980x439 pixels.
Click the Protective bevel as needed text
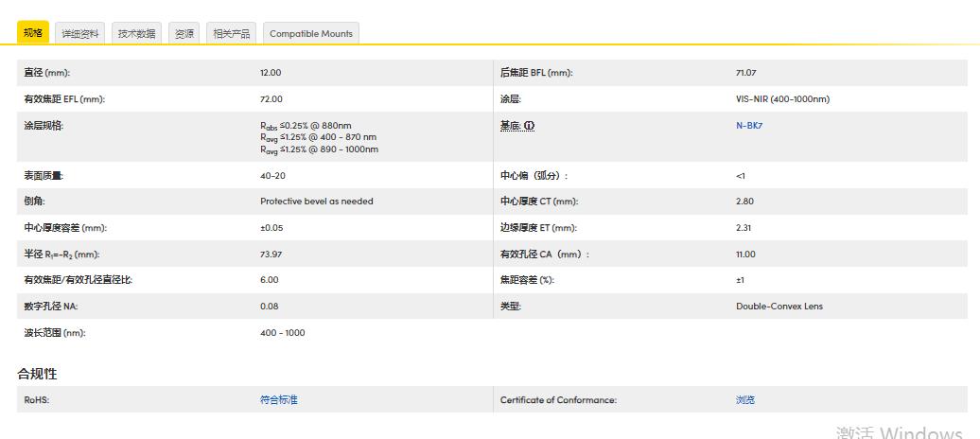coord(316,202)
